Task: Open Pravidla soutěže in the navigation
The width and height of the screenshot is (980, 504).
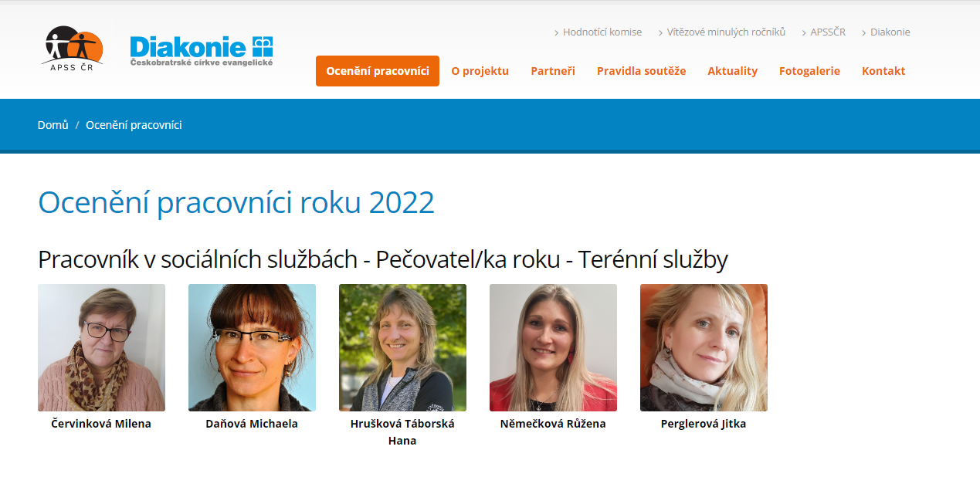Action: pyautogui.click(x=642, y=71)
